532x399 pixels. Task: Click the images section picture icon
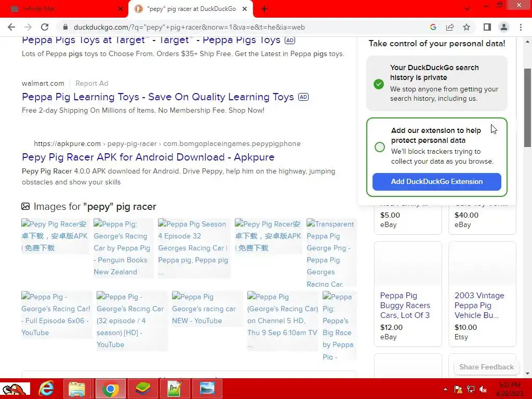coord(25,206)
